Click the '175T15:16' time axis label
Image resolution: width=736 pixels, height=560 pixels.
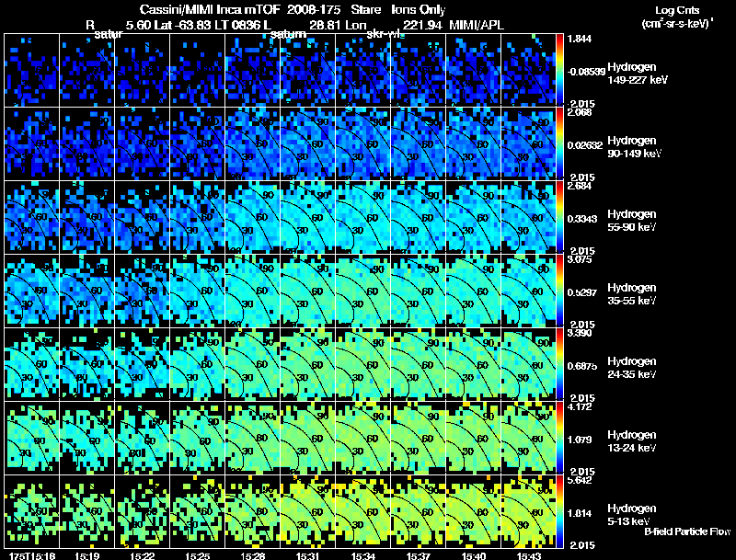[x=32, y=555]
